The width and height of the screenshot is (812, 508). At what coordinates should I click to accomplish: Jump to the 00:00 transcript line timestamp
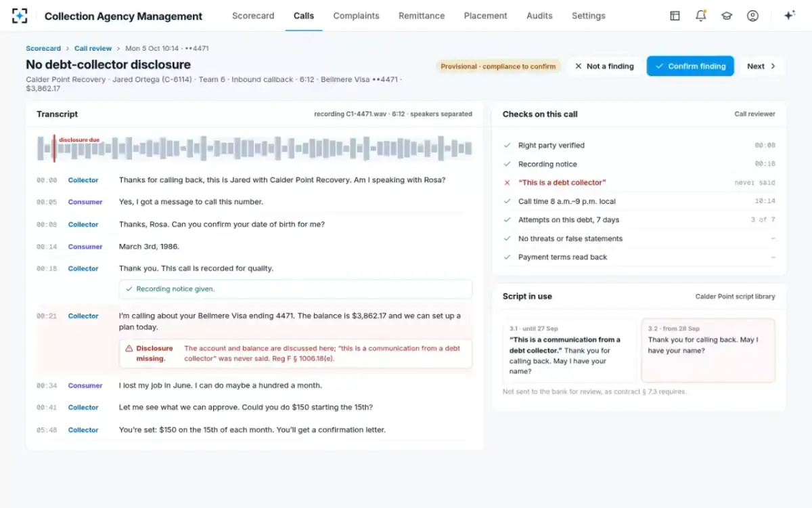tap(47, 180)
